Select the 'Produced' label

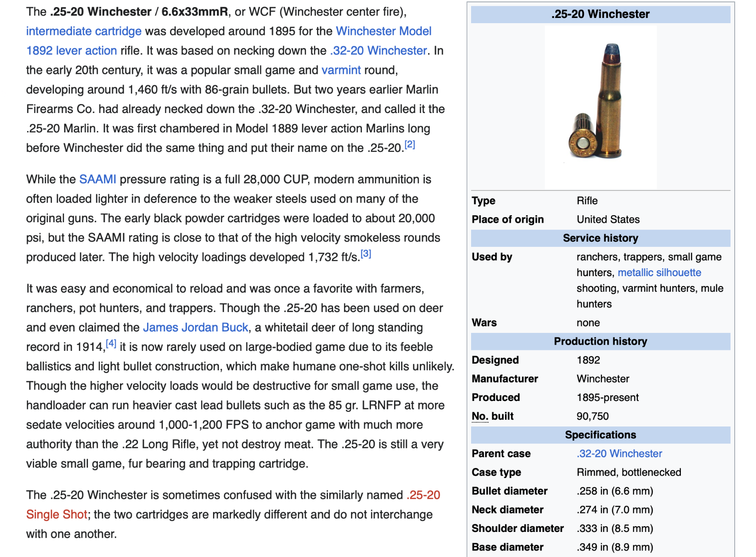pyautogui.click(x=496, y=398)
